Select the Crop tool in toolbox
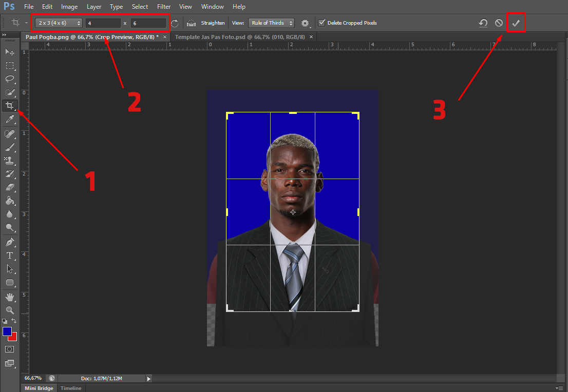568x392 pixels. tap(10, 106)
